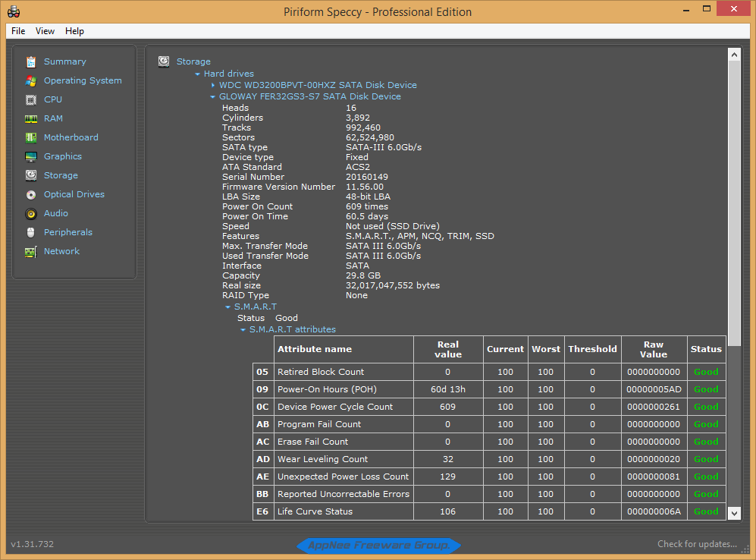Go to the Operating System section
This screenshot has width=756, height=560.
click(x=83, y=80)
